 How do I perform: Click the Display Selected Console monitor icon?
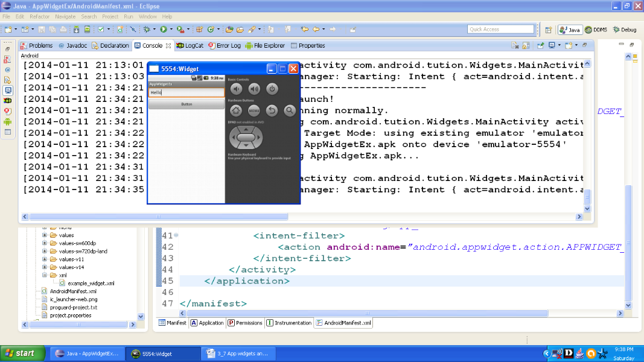tap(552, 46)
